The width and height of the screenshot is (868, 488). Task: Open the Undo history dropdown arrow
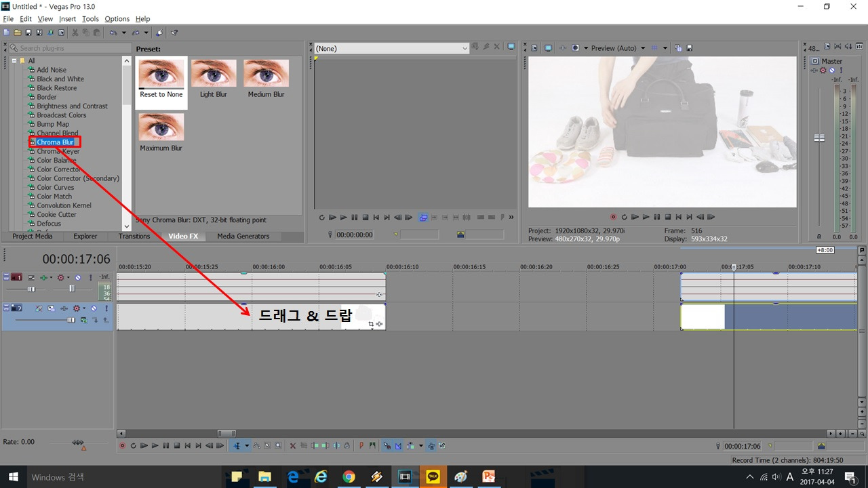(x=123, y=33)
